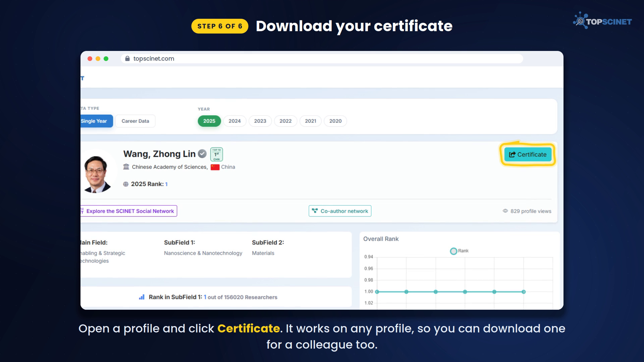
Task: Click the green maximize dot of browser window
Action: click(x=106, y=59)
